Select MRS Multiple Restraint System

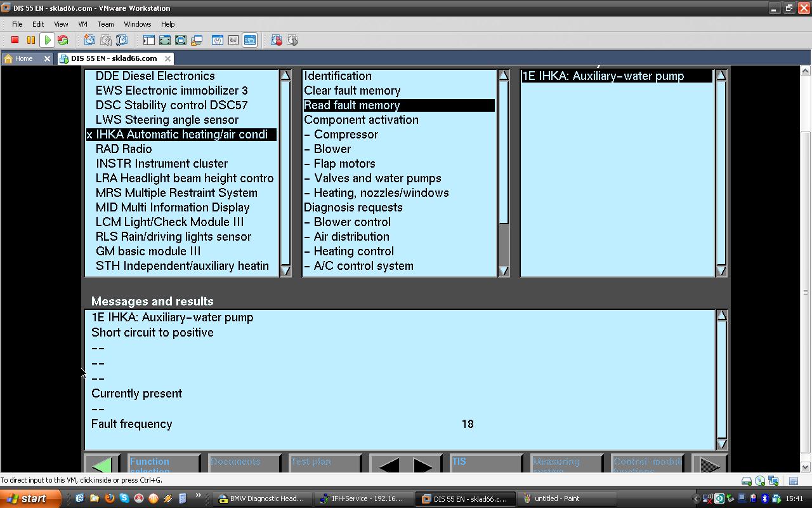pyautogui.click(x=181, y=193)
